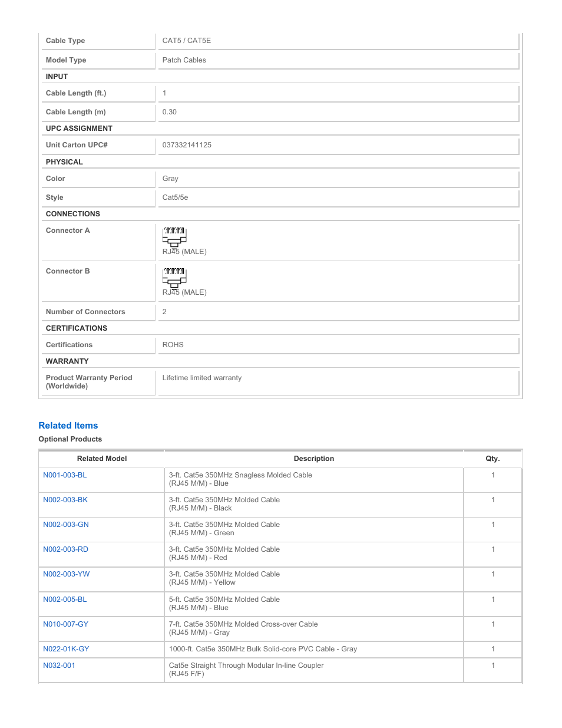Click the Number of Connectors label

point(85,312)
